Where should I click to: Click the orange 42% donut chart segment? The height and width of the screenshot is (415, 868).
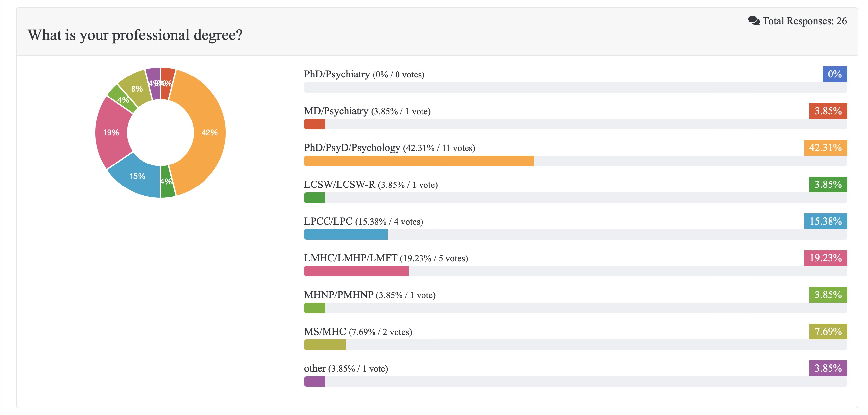(209, 132)
